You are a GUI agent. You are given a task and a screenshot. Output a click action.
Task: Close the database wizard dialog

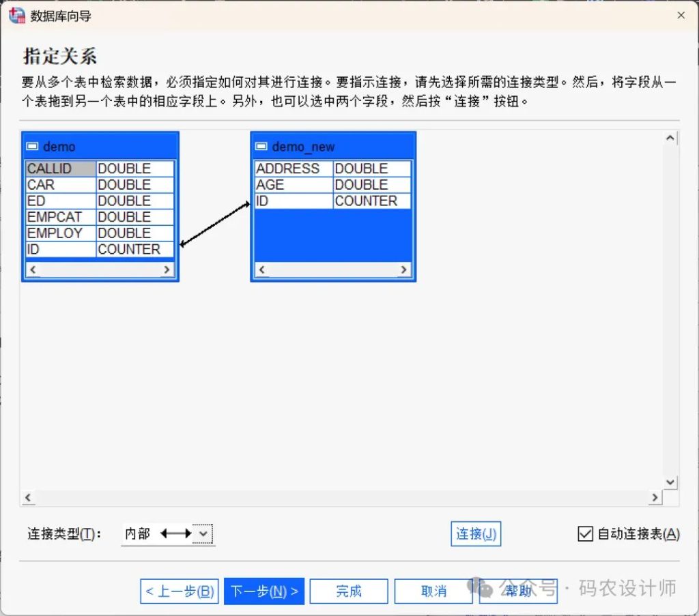pyautogui.click(x=681, y=15)
